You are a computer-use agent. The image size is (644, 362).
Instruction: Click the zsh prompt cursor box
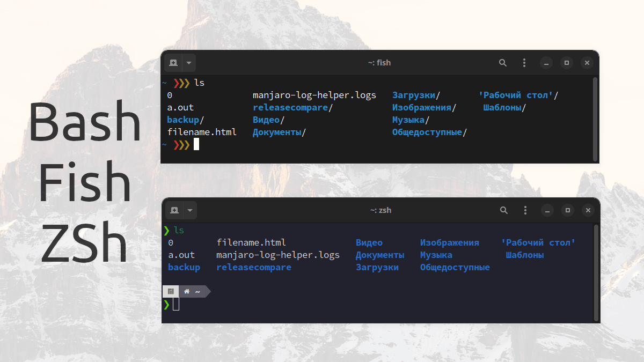coord(176,304)
